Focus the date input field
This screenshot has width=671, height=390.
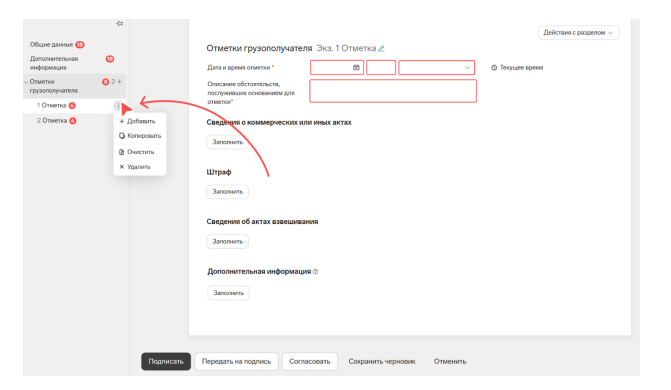pos(337,67)
